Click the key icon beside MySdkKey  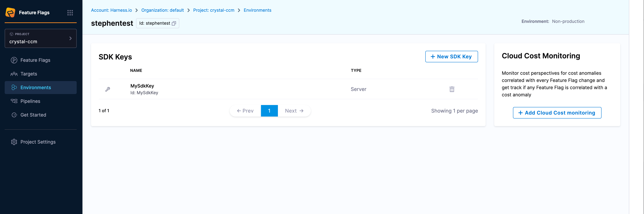click(x=108, y=89)
